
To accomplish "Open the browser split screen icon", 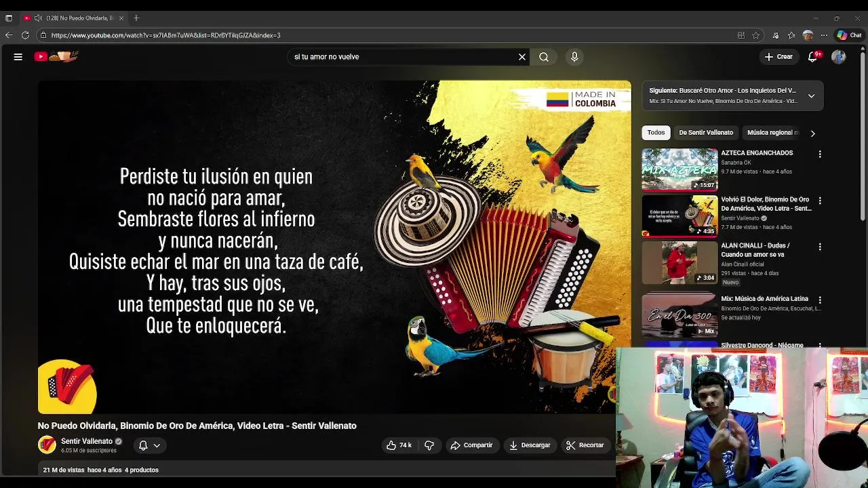I will 741,35.
